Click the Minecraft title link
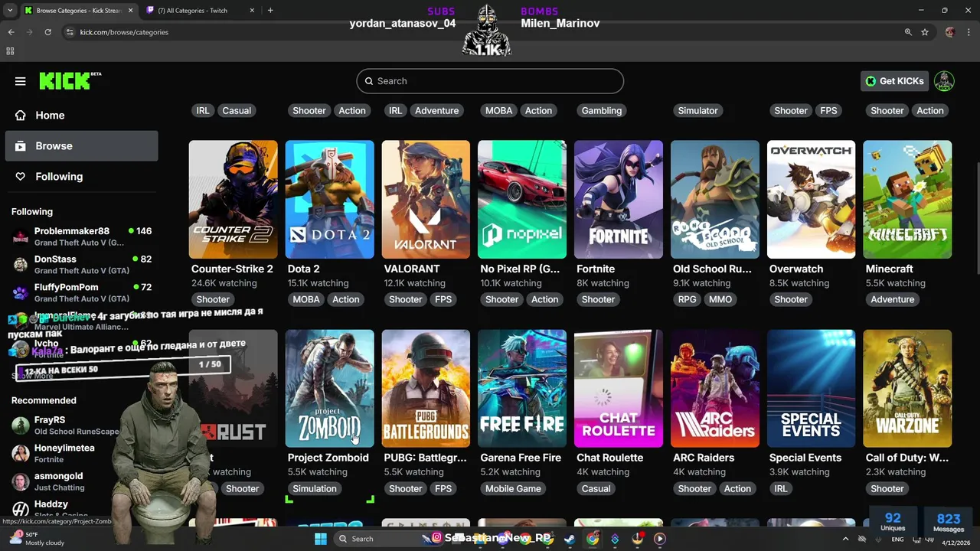The height and width of the screenshot is (551, 980). pos(890,269)
